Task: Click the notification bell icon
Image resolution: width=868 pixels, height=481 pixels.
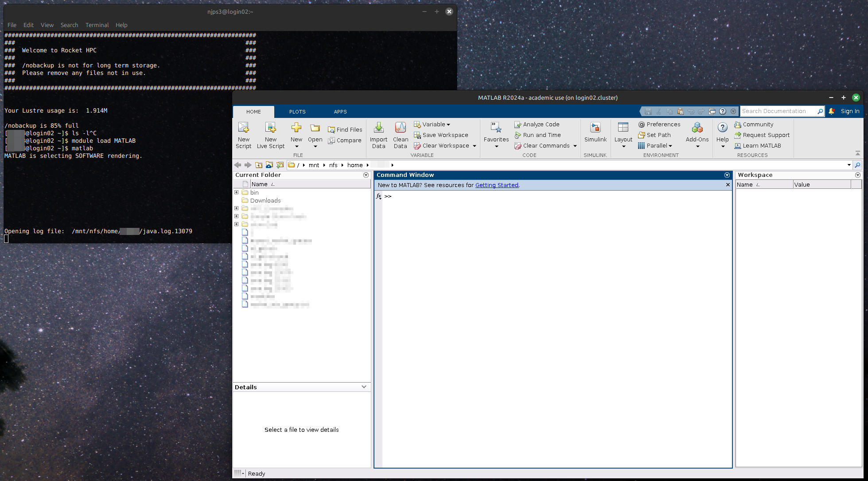Action: pos(832,111)
